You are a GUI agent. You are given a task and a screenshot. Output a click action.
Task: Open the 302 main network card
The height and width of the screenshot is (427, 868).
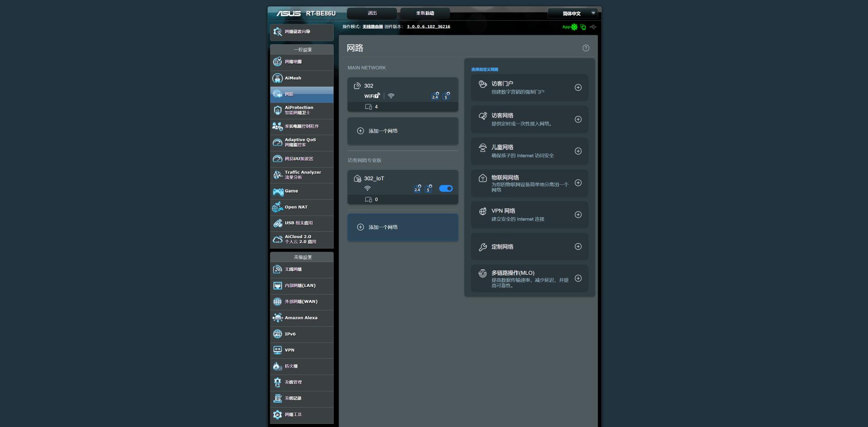coord(403,94)
